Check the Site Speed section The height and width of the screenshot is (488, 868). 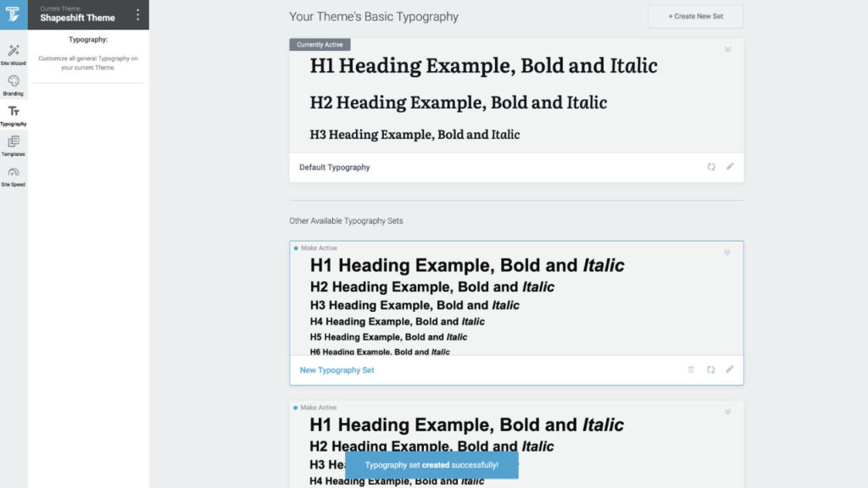(13, 175)
